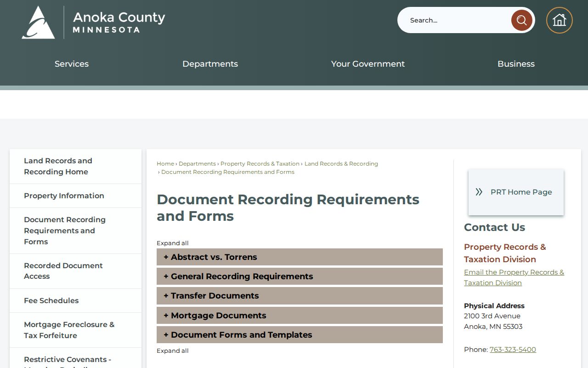Open Mortgage Foreclosure & Tax Forfeiture
This screenshot has height=368, width=588.
click(75, 330)
